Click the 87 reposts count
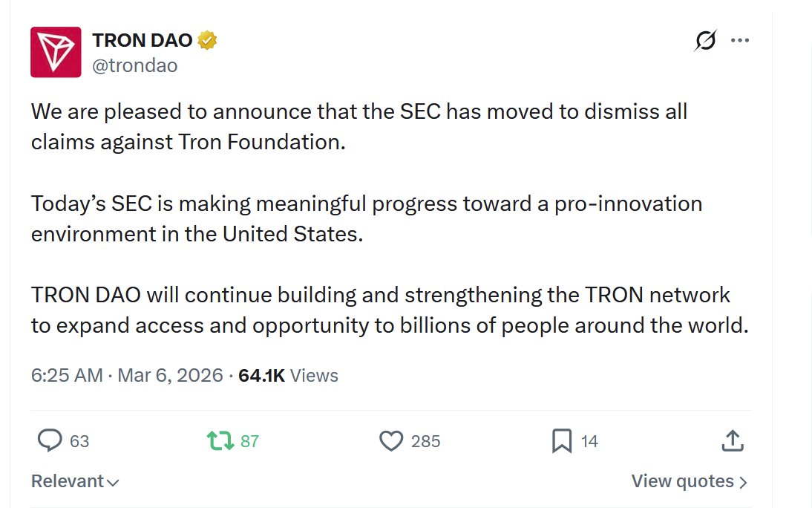 pos(250,441)
